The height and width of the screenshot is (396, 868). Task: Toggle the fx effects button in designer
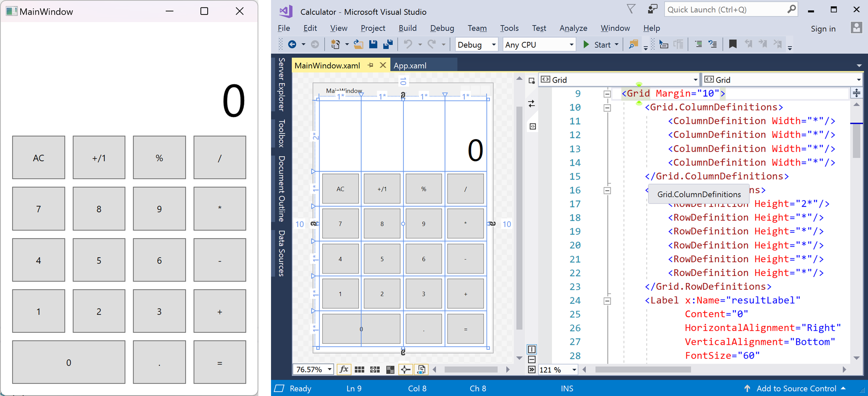click(x=344, y=369)
